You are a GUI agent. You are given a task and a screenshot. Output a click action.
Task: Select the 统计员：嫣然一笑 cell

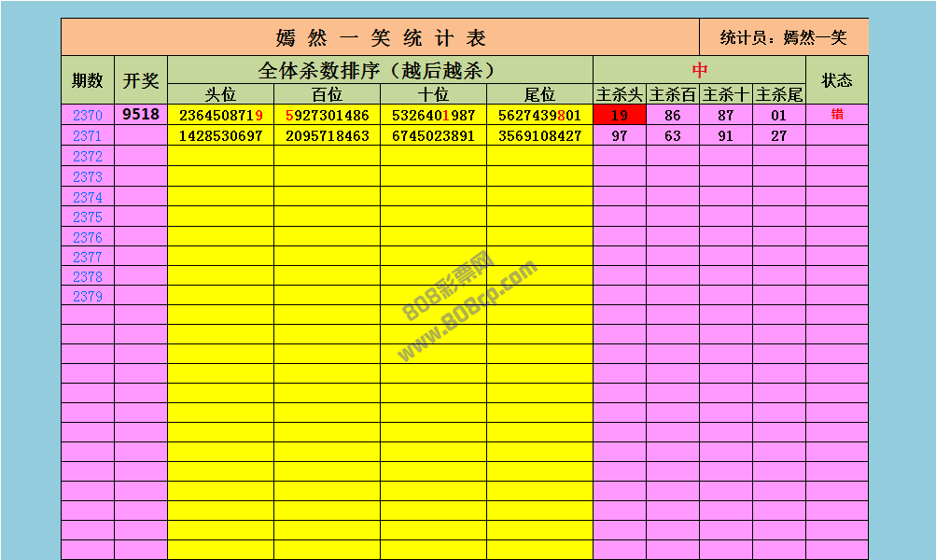(x=784, y=38)
